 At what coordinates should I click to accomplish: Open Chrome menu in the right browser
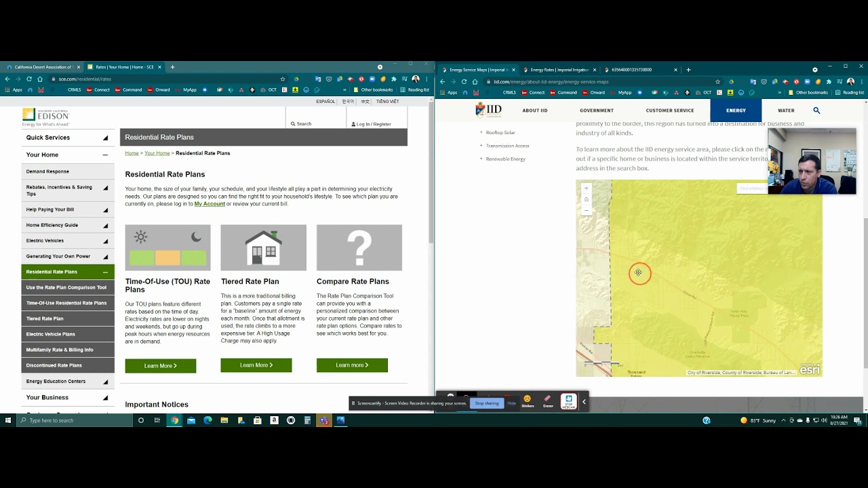pos(863,81)
